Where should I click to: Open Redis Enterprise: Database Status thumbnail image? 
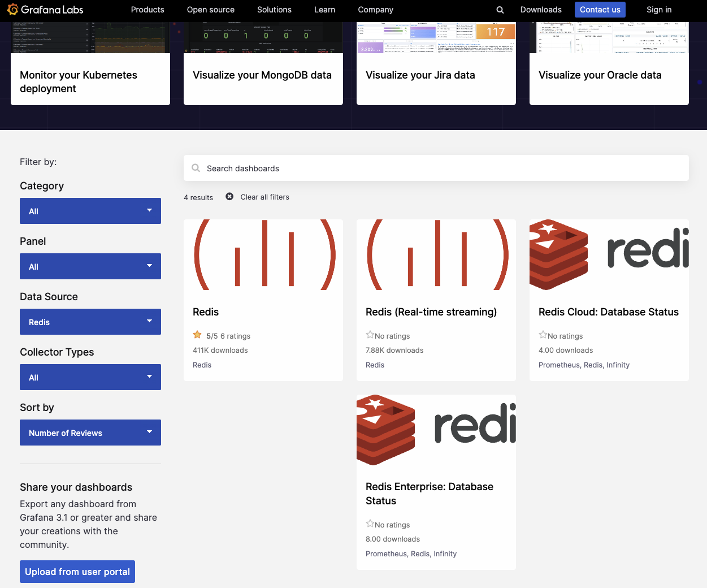(436, 430)
